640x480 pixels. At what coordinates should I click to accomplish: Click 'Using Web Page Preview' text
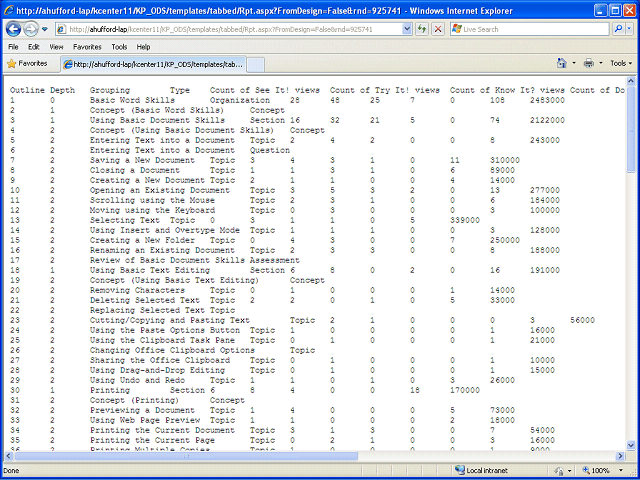[x=144, y=420]
